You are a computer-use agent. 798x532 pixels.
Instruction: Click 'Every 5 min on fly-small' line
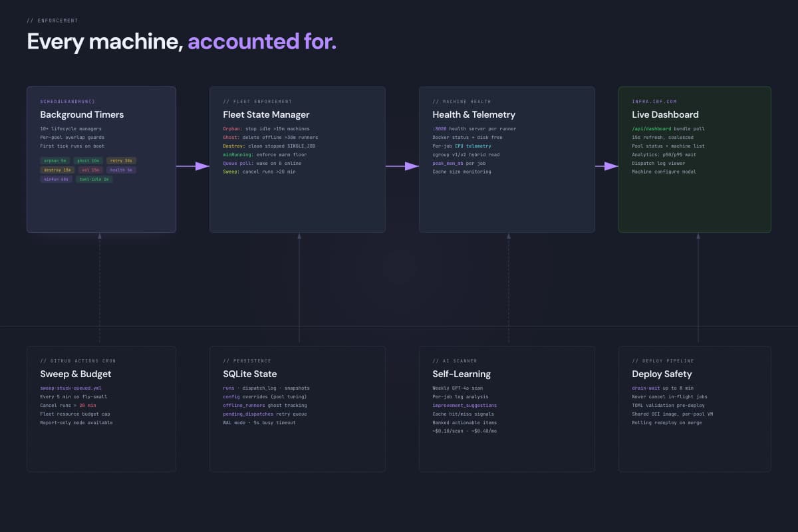click(74, 396)
